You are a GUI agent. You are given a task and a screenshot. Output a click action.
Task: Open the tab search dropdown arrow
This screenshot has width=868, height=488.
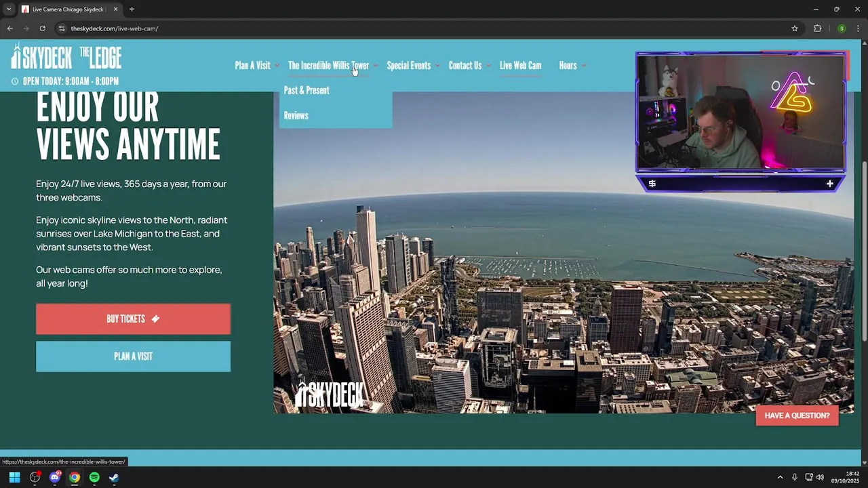pos(9,9)
